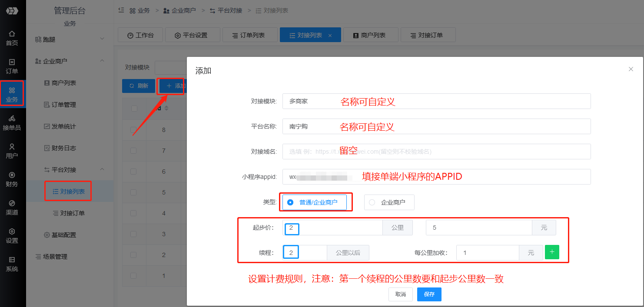Click 保存 to save the form
This screenshot has height=307, width=644.
tap(429, 294)
